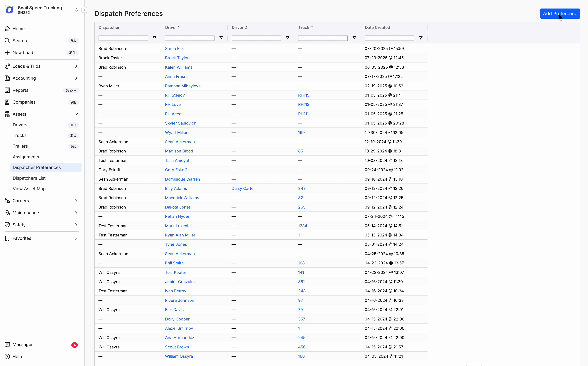
Task: Open truck RH115 link
Action: pyautogui.click(x=304, y=95)
